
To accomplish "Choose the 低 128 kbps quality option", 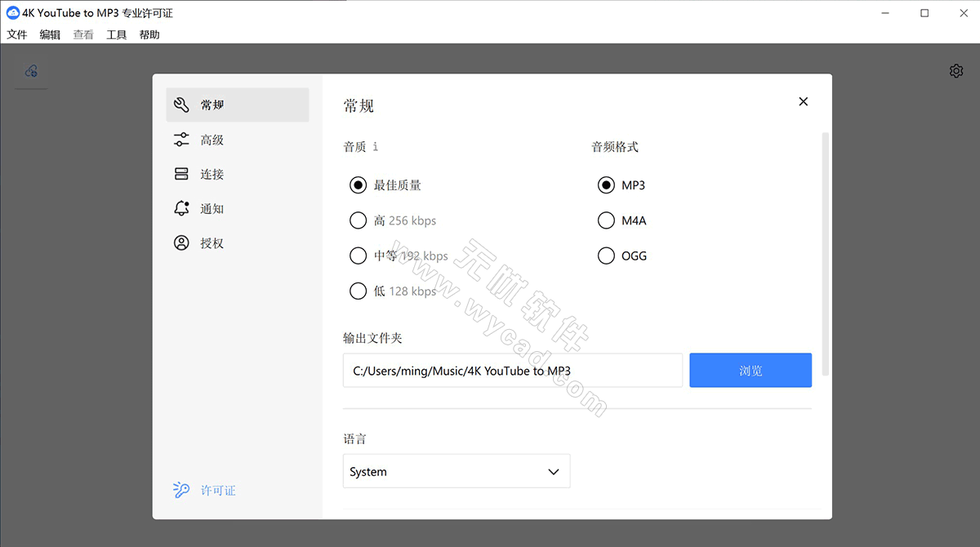I will (x=358, y=291).
